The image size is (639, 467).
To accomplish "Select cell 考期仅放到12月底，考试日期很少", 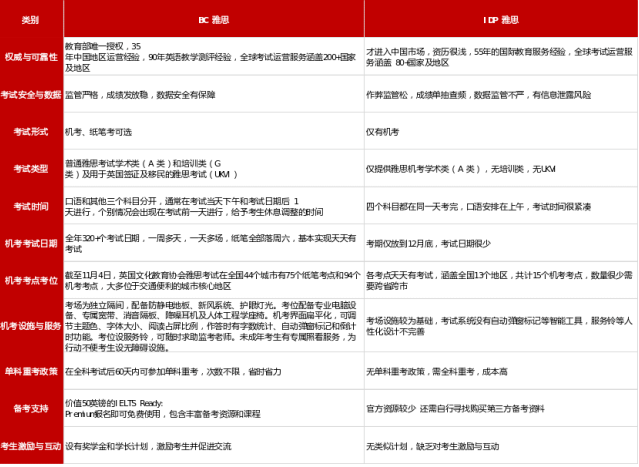I will [501, 243].
